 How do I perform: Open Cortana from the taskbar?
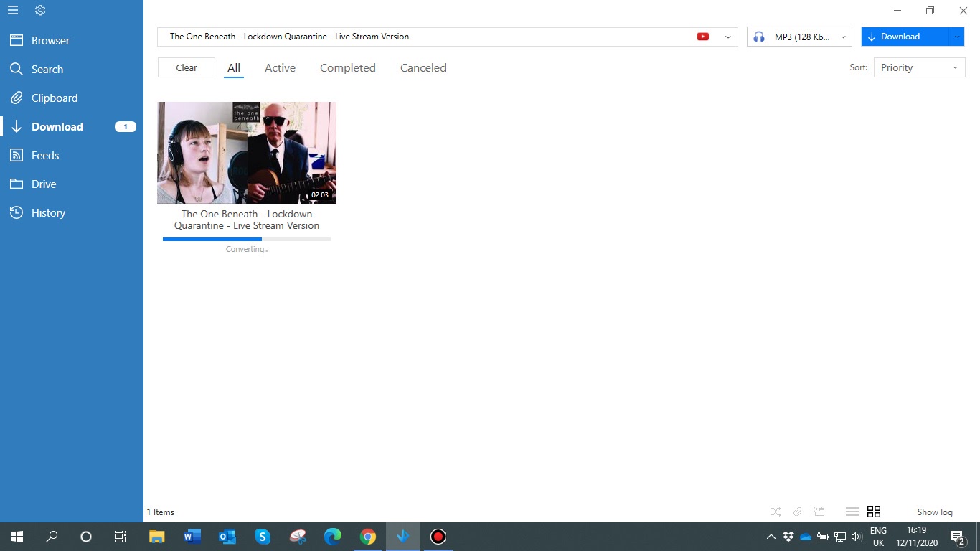coord(86,537)
